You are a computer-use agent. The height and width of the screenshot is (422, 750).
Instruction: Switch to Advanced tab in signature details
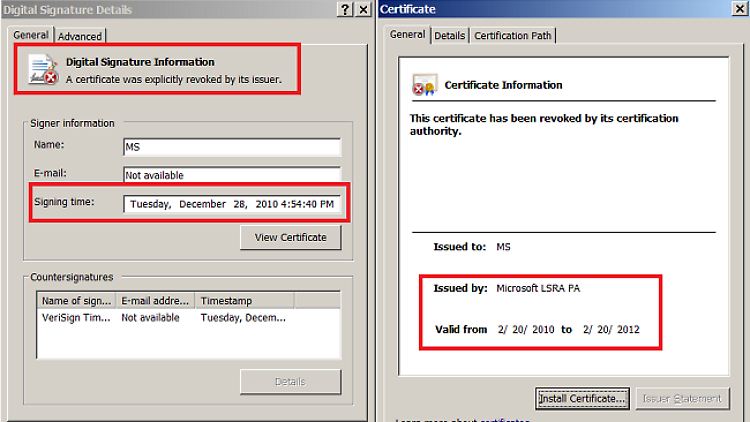pyautogui.click(x=80, y=36)
